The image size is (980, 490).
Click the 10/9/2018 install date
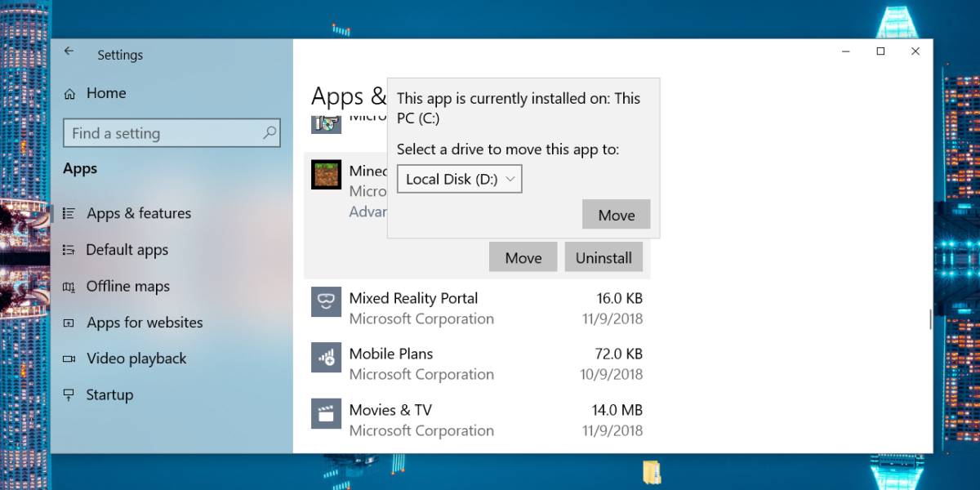click(x=610, y=374)
